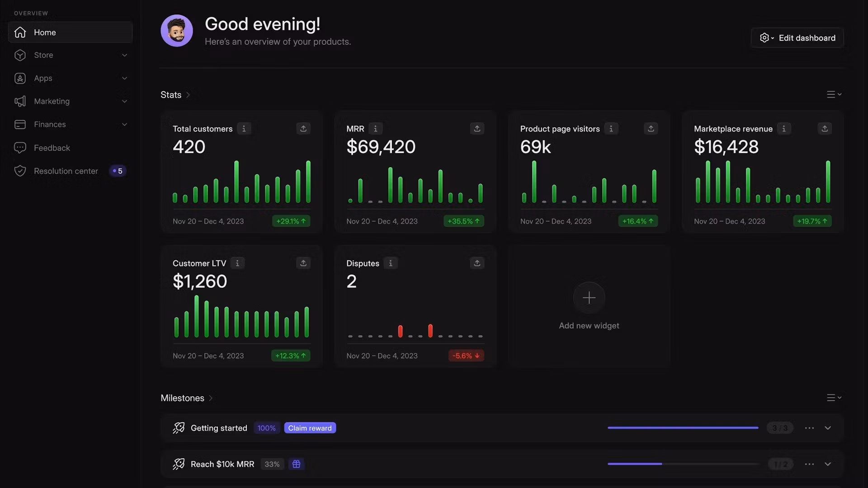Image resolution: width=868 pixels, height=488 pixels.
Task: Export the Customer LTV widget
Action: click(x=303, y=263)
